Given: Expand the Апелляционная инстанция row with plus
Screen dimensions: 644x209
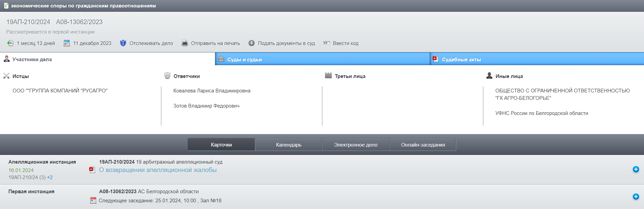Looking at the screenshot, I should [x=636, y=169].
